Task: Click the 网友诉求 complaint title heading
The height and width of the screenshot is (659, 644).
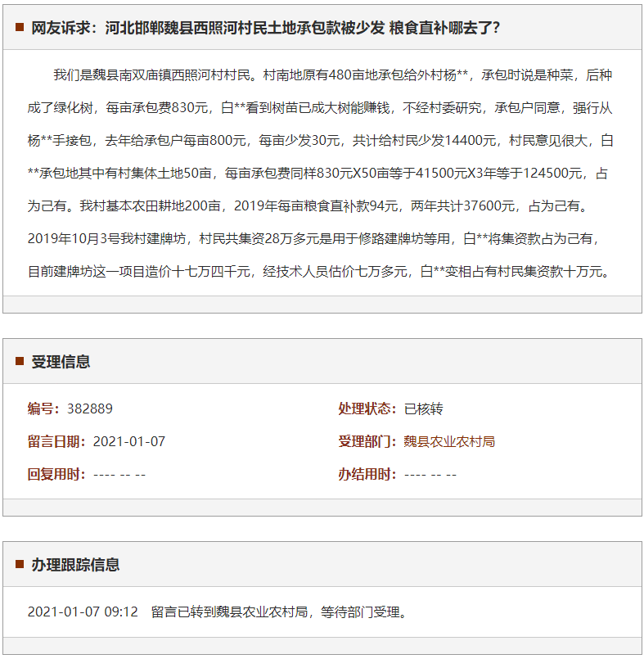Action: [265, 28]
